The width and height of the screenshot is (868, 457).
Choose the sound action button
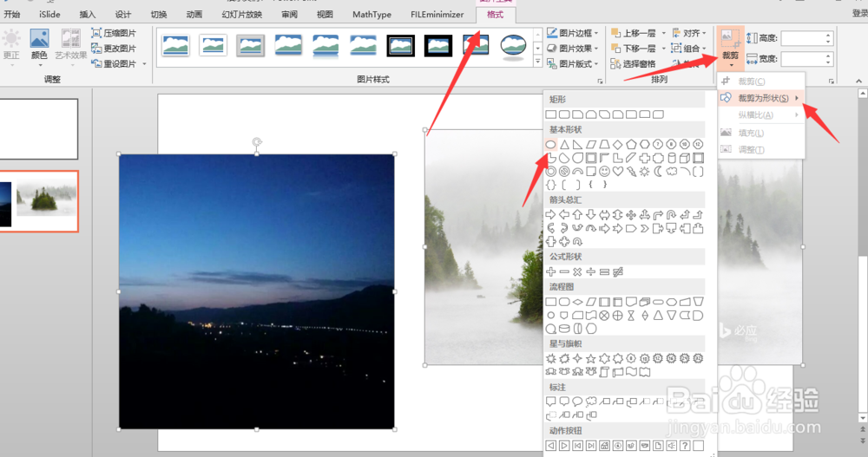pos(672,446)
